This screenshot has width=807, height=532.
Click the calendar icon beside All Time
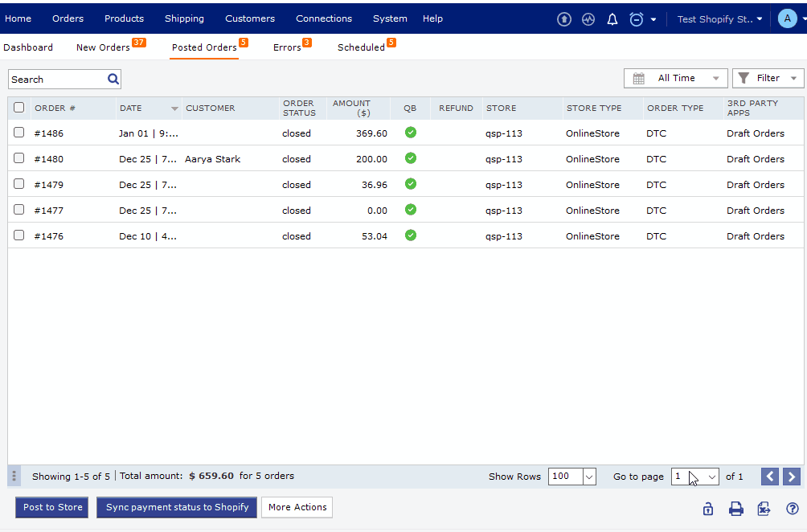click(637, 78)
